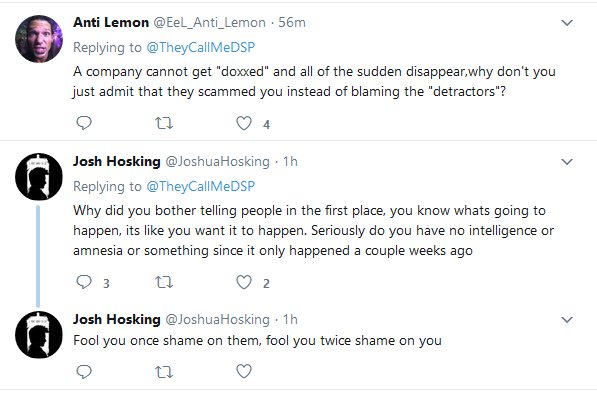This screenshot has height=393, width=597.
Task: Open dropdown chevron on 'Fool you once' tweet
Action: tap(567, 320)
